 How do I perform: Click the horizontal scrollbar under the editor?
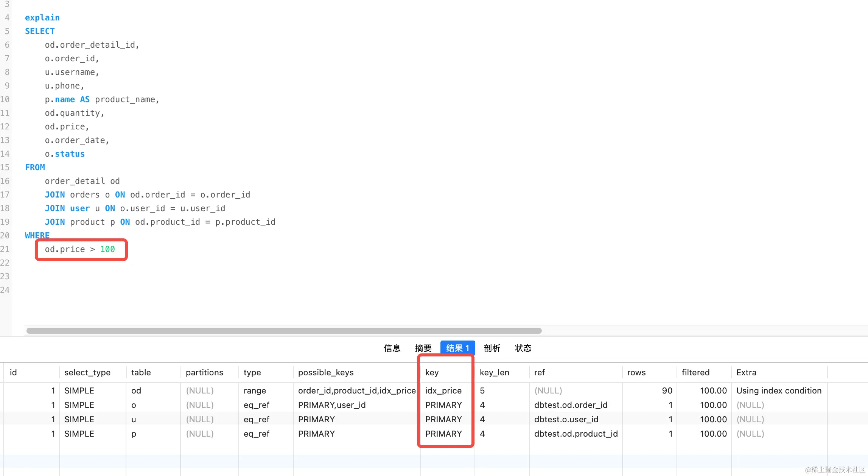[x=284, y=331]
